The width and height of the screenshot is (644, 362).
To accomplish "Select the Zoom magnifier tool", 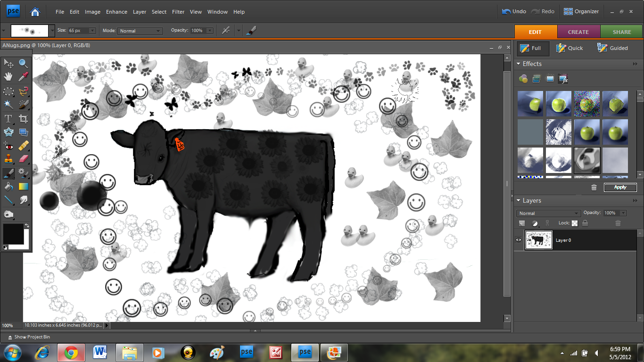I will pos(23,63).
